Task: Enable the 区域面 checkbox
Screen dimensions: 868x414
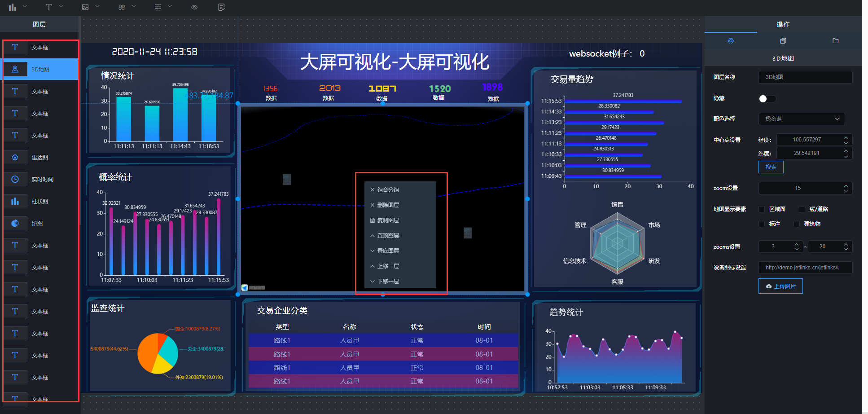Action: pos(762,209)
